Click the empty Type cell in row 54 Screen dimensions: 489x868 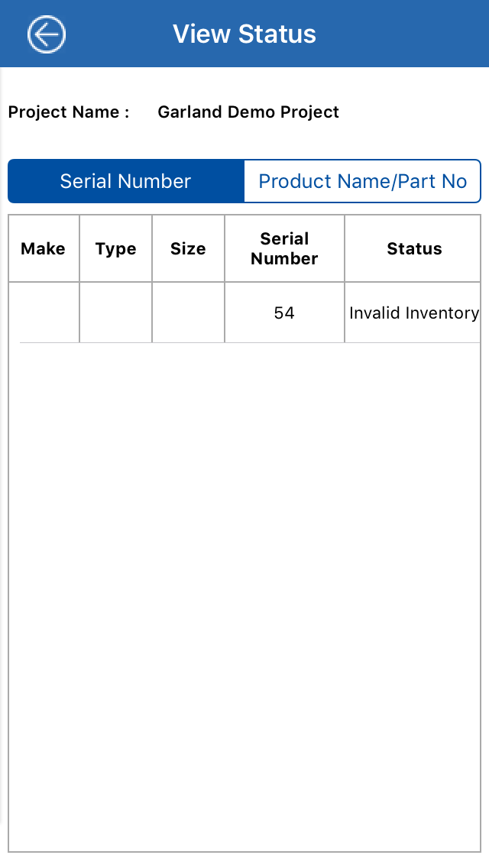click(115, 313)
